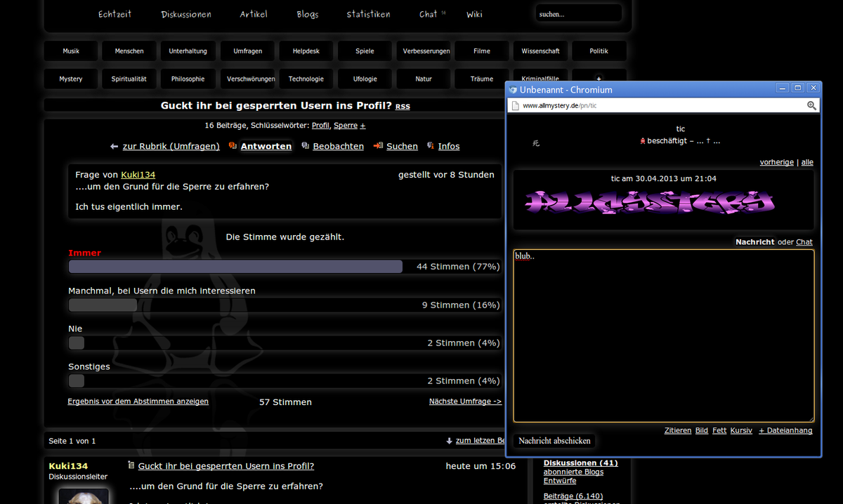
Task: Go to Nächste Umfrage
Action: coord(466,402)
